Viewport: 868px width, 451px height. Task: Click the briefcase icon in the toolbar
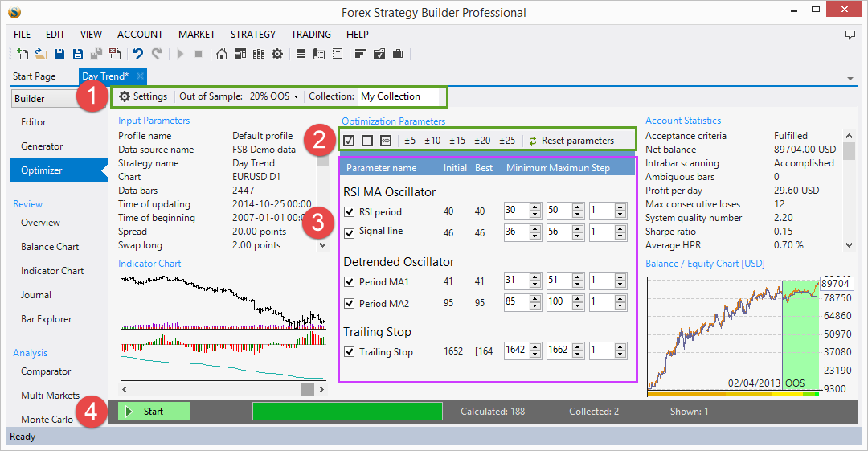coord(398,54)
